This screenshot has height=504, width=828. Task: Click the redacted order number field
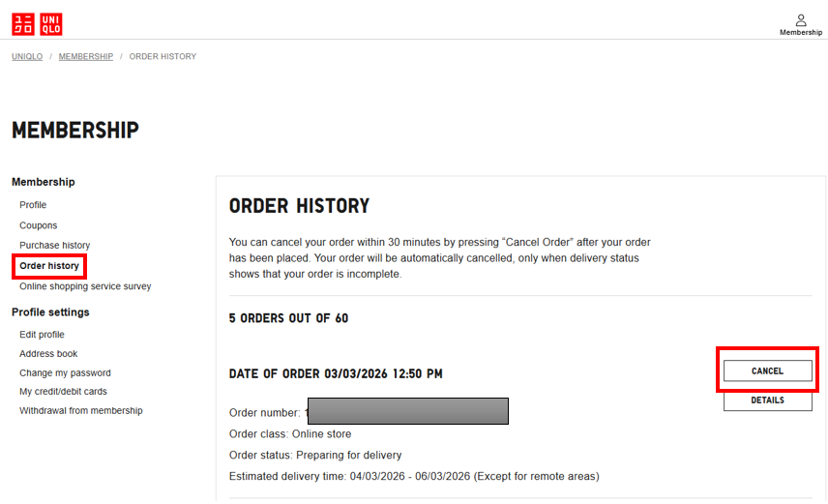click(407, 411)
